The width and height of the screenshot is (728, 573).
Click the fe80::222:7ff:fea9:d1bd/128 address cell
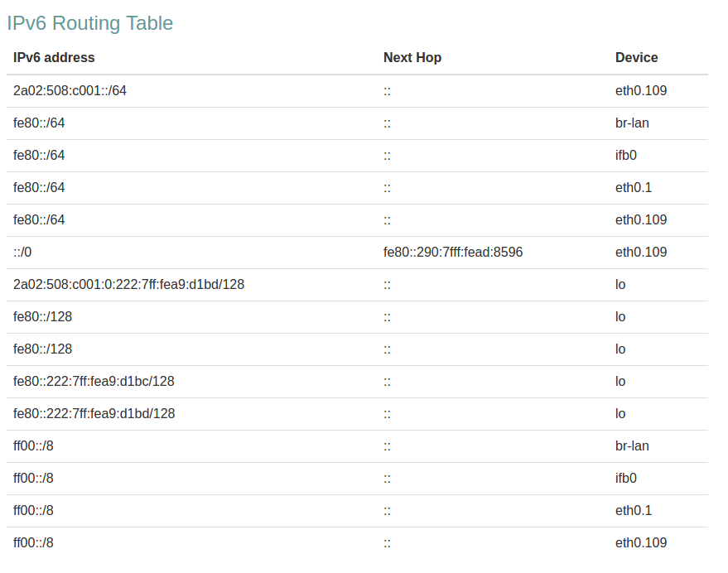(x=94, y=413)
